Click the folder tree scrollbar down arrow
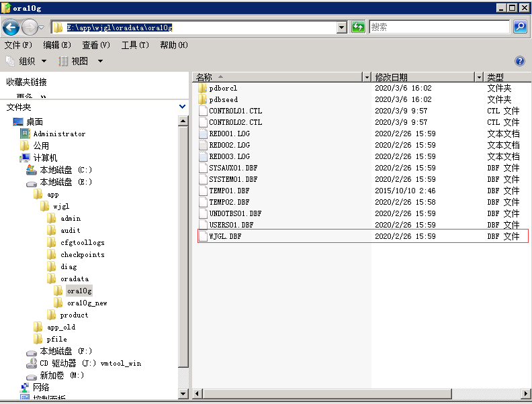Screen dimensions: 532x404 pos(183,393)
